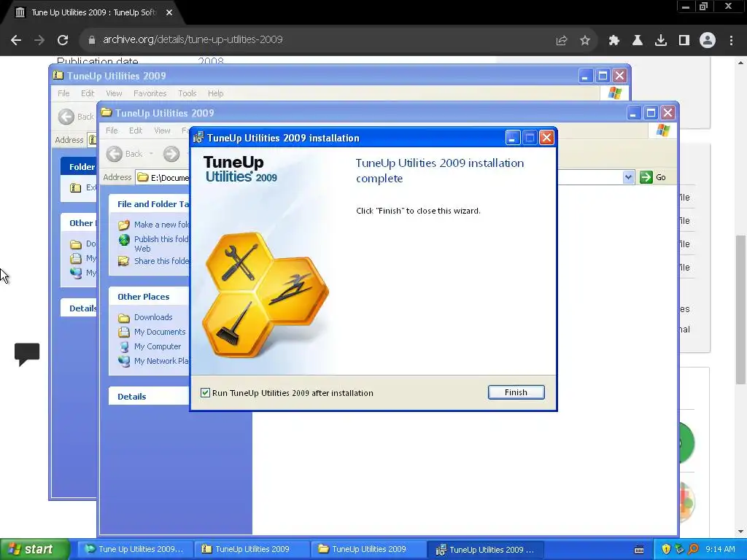Image resolution: width=747 pixels, height=560 pixels.
Task: Close the Tune Up Utilities 2009 browser tab
Action: pos(169,13)
